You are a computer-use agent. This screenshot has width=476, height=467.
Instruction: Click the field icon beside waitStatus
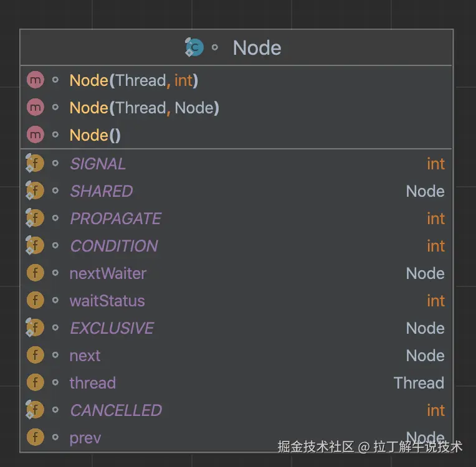[x=36, y=301]
